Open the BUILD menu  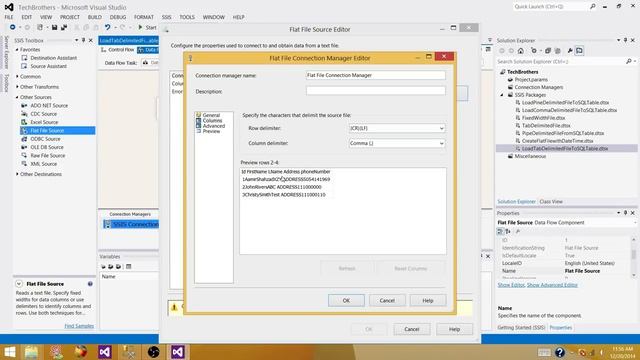pos(95,17)
